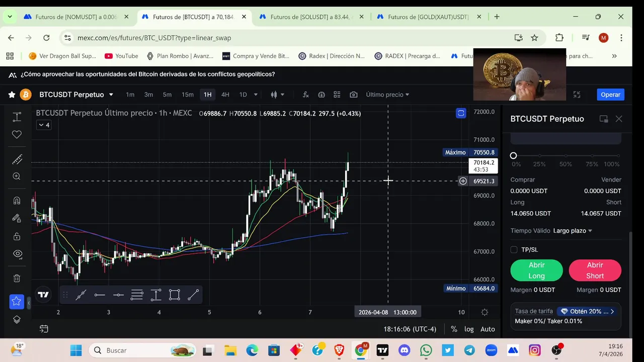
Task: Switch to the 1m timeframe
Action: pos(130,95)
